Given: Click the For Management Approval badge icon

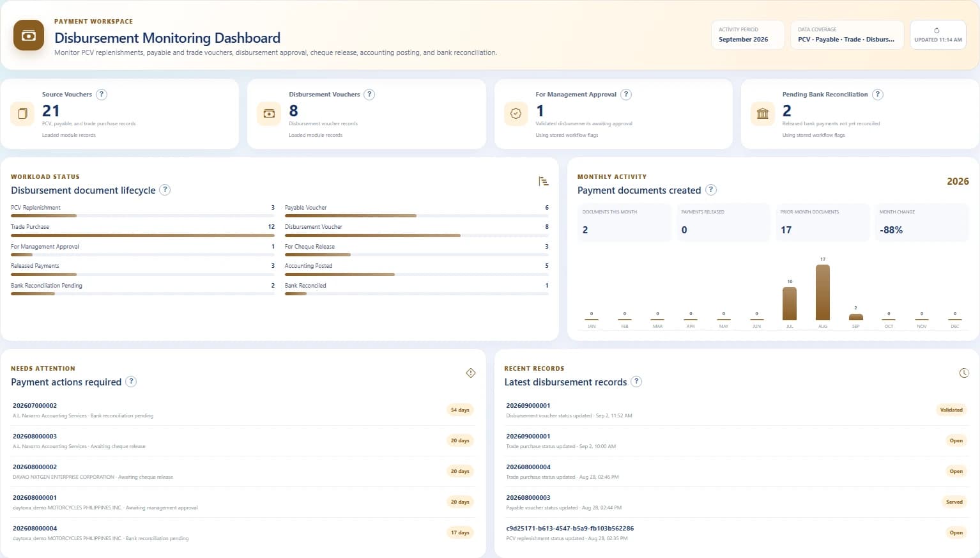Looking at the screenshot, I should 516,114.
